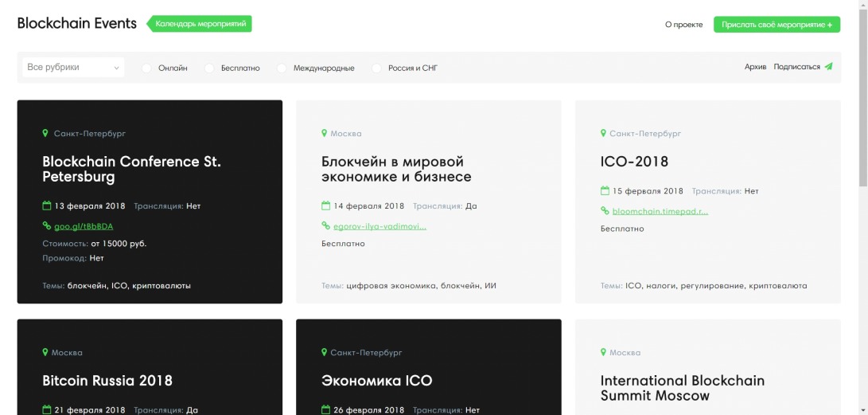Click the paper plane subscribe icon
Screen dimensions: 868x415
click(828, 66)
